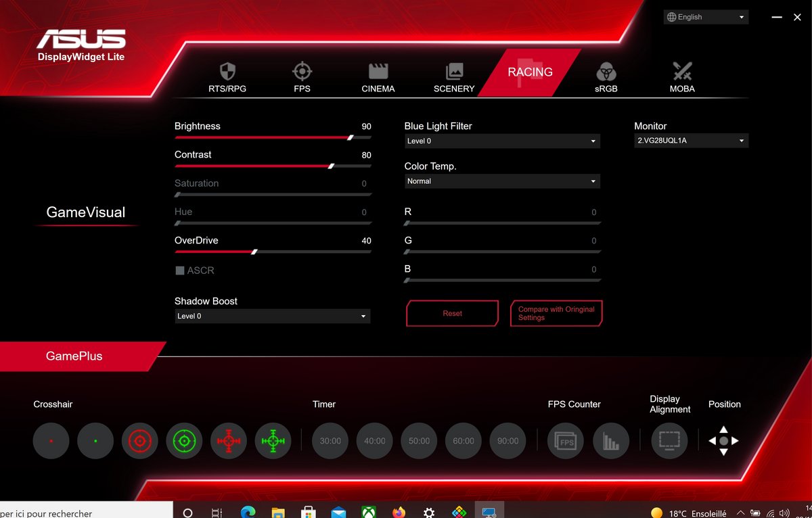Image resolution: width=812 pixels, height=518 pixels.
Task: Toggle the Display Alignment icon
Action: pyautogui.click(x=669, y=441)
